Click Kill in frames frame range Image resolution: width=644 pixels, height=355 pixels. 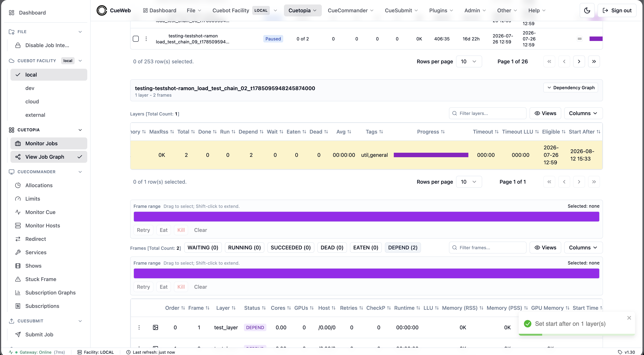[x=181, y=287]
